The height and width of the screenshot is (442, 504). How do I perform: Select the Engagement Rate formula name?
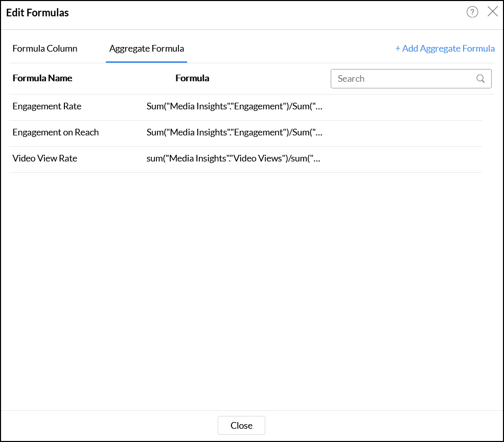(x=47, y=106)
